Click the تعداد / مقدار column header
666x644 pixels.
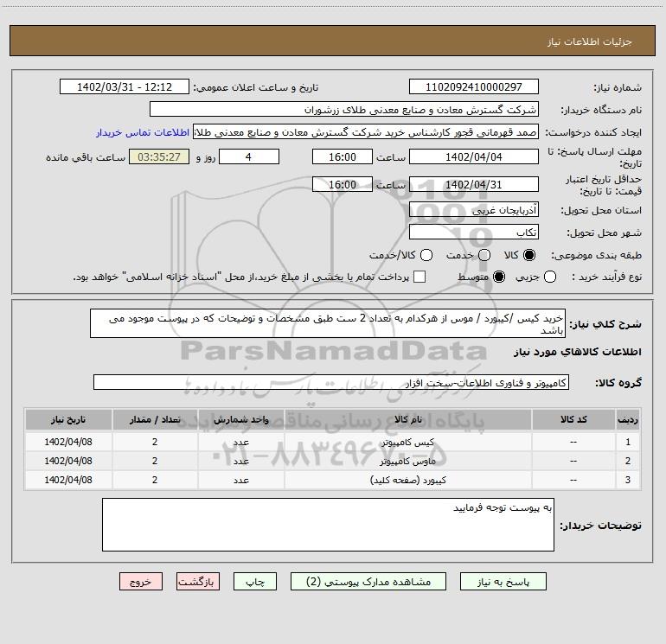point(155,419)
